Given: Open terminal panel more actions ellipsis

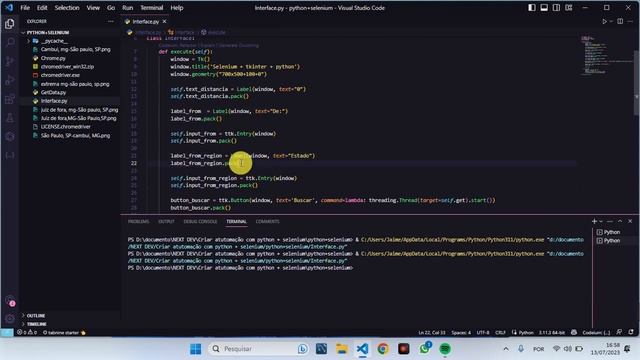Looking at the screenshot, I should coord(610,221).
